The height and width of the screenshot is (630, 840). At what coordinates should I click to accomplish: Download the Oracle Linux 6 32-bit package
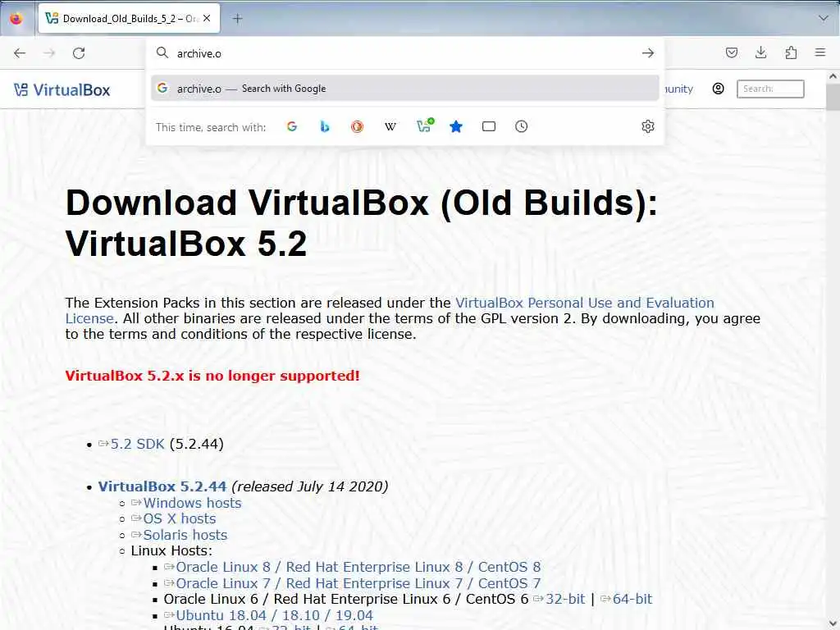pos(564,599)
